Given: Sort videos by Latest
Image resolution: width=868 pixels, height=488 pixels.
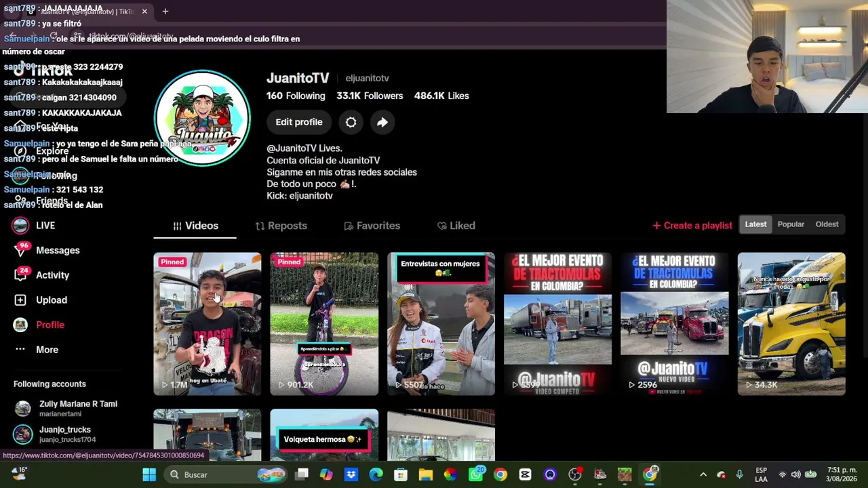Looking at the screenshot, I should [755, 224].
